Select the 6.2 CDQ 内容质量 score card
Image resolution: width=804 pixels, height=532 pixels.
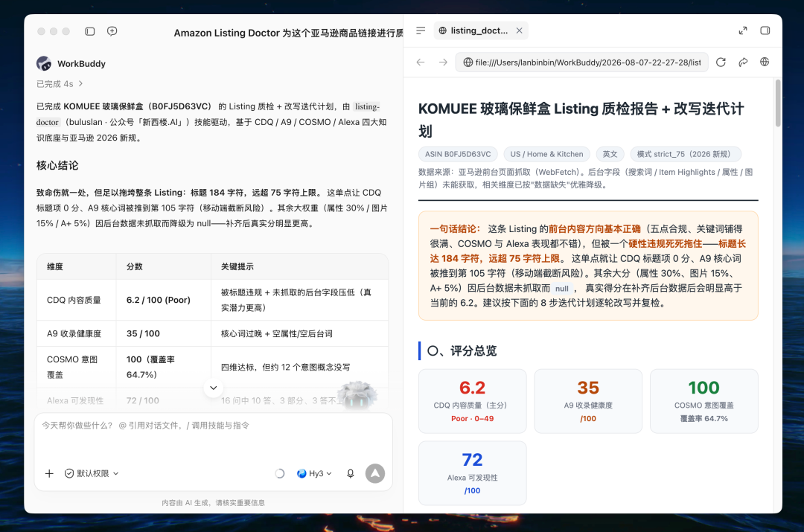(472, 401)
